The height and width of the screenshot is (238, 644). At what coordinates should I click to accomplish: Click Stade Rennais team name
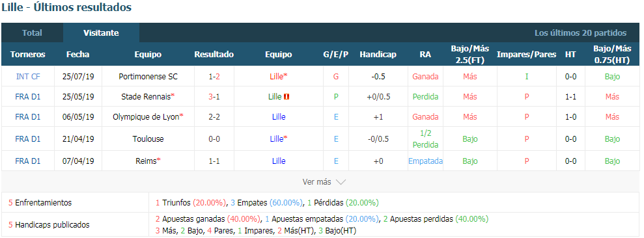point(146,97)
